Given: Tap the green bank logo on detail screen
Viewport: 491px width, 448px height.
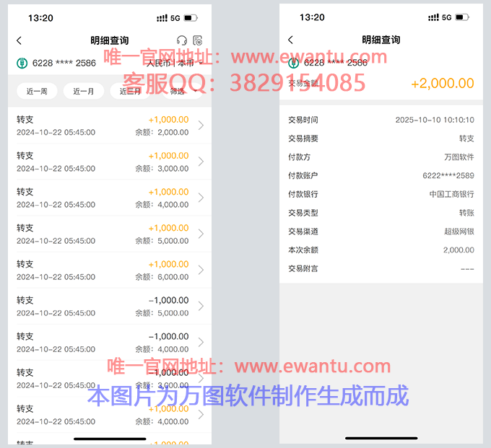Looking at the screenshot, I should [x=293, y=63].
